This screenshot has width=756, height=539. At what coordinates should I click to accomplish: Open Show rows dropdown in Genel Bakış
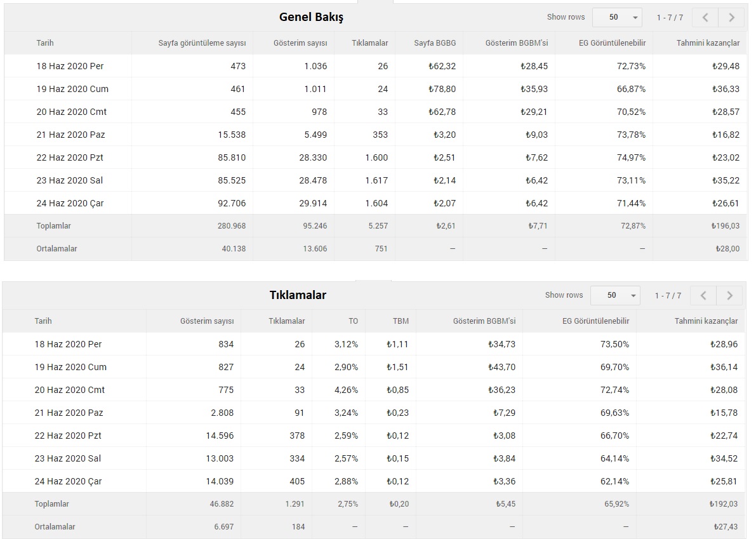(x=617, y=18)
